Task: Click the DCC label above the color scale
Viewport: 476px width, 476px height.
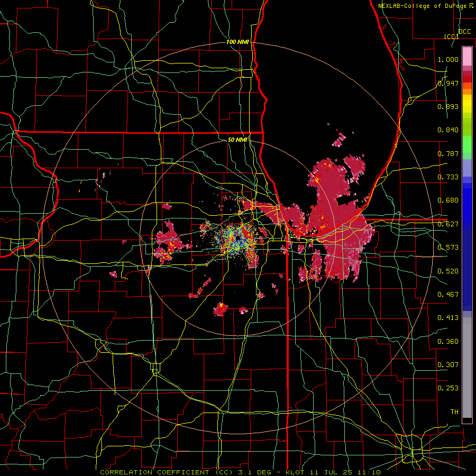Action: click(x=464, y=32)
